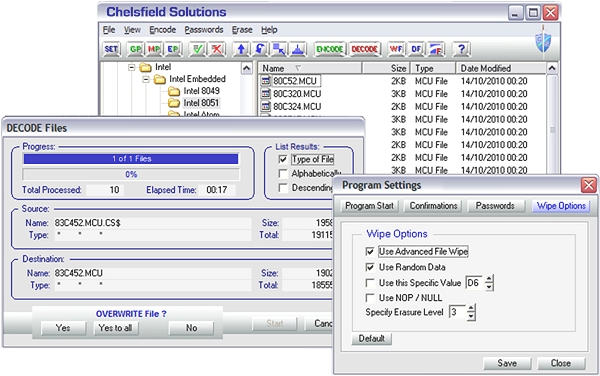The image size is (600, 376).
Task: Uncheck Use Random Data option
Action: tap(370, 267)
